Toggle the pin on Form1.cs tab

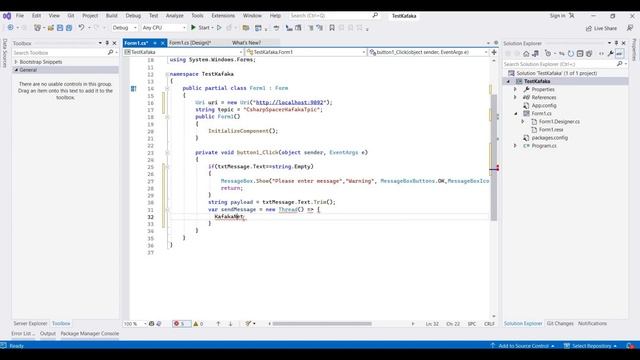155,43
